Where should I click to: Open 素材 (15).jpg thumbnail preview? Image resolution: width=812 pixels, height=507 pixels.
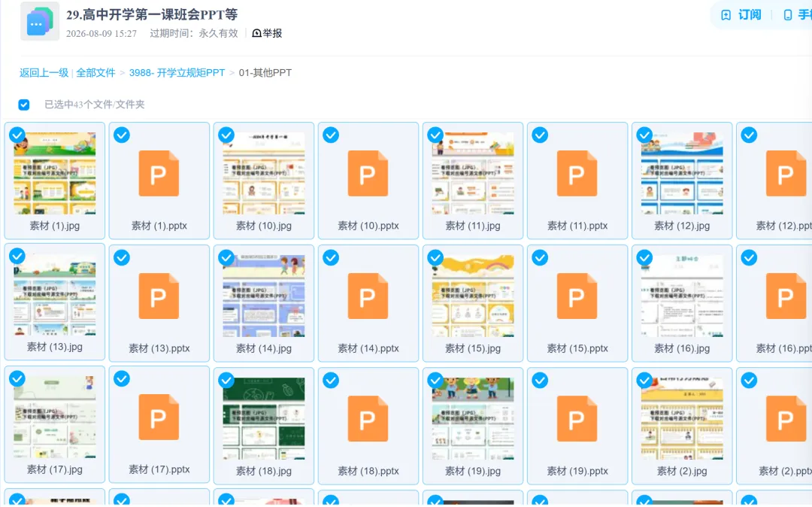[473, 296]
